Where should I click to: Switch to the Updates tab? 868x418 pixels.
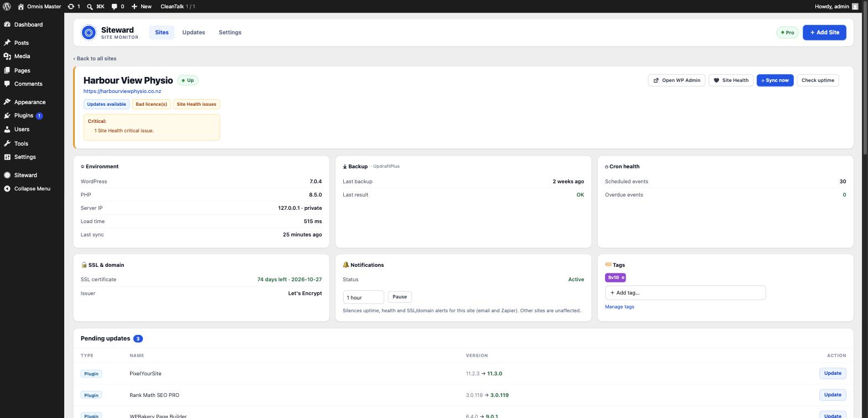pos(194,33)
